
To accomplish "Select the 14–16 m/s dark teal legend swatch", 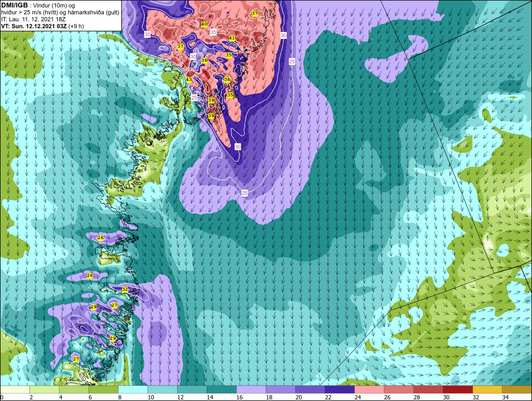I will [221, 389].
